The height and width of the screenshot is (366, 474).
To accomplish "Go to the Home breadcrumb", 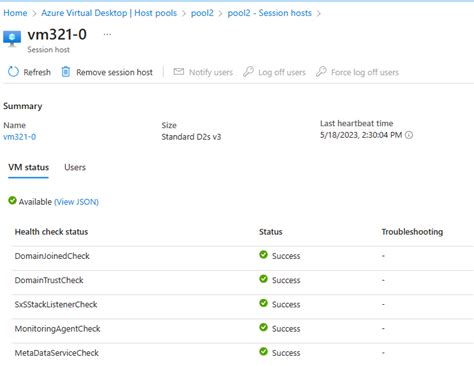I will coord(15,13).
